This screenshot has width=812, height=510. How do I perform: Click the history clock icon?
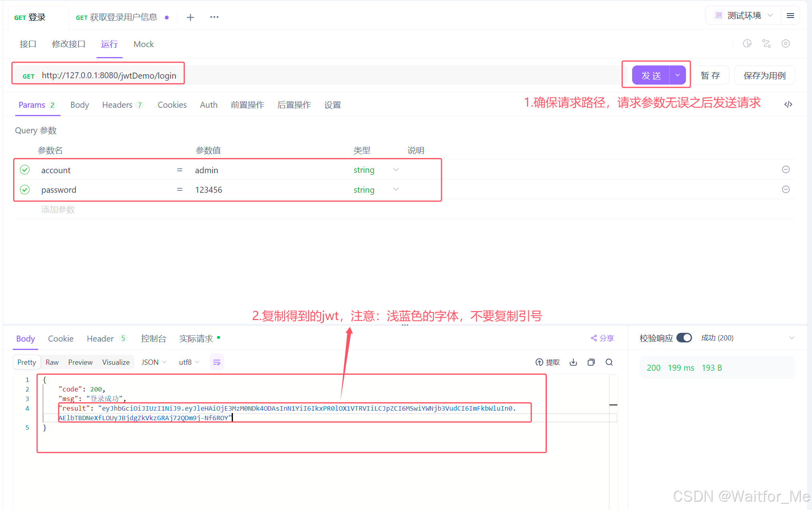747,44
